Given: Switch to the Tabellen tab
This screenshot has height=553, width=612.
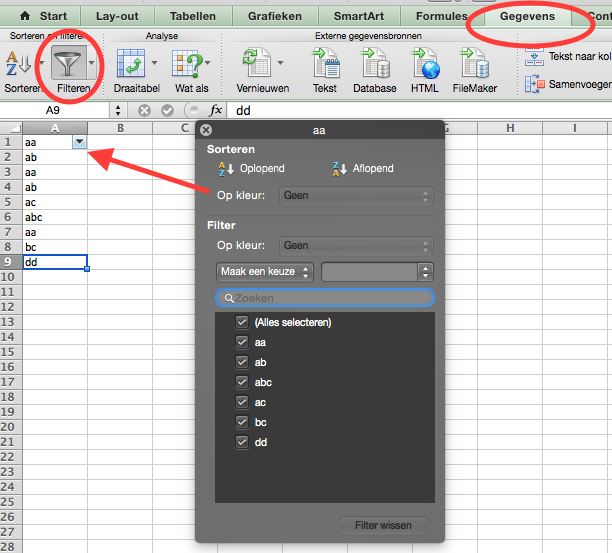Looking at the screenshot, I should pyautogui.click(x=193, y=16).
